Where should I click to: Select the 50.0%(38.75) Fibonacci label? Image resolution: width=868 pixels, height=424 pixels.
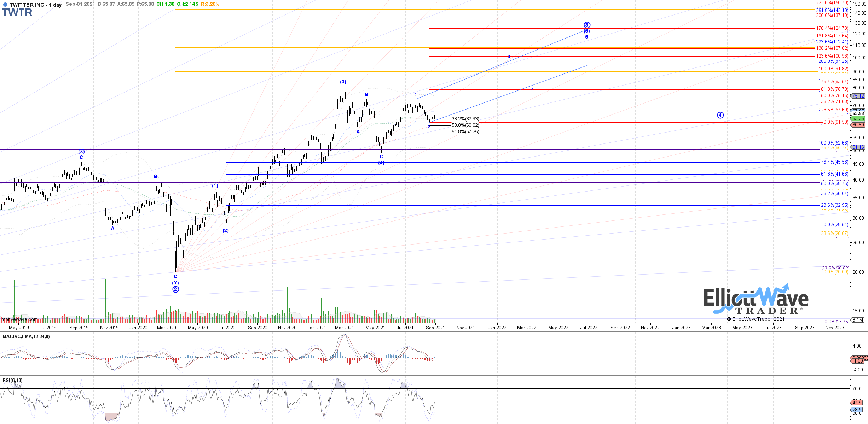click(x=835, y=184)
